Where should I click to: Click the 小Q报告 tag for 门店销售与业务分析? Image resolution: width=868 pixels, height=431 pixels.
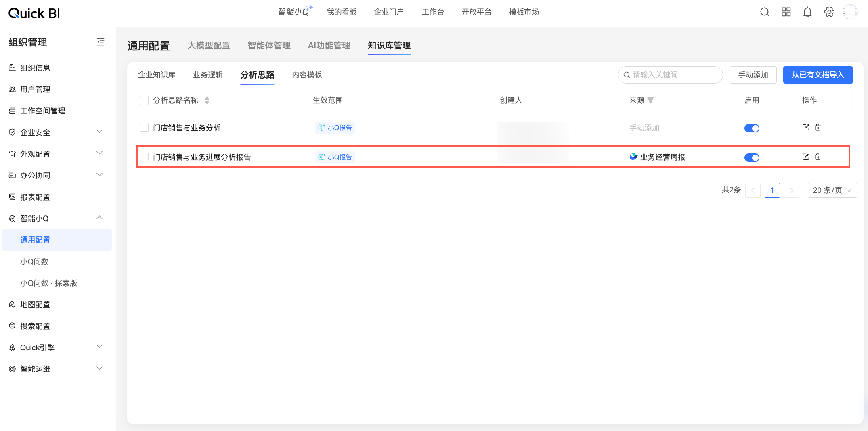coord(335,128)
